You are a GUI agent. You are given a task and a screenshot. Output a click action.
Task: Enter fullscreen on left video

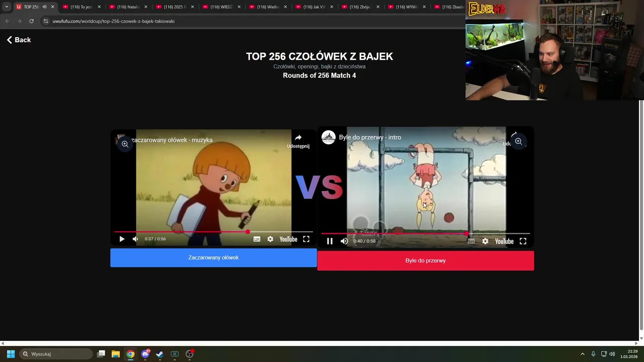(306, 239)
